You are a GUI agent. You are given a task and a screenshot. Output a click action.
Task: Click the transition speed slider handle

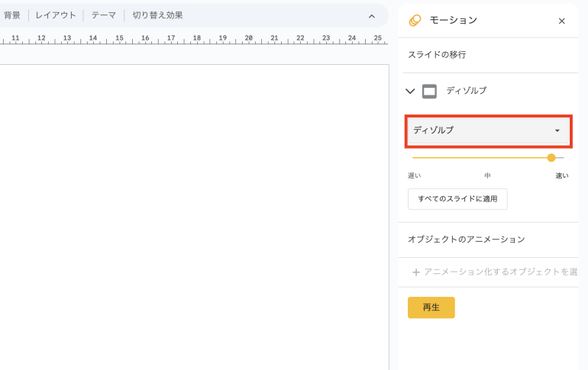551,158
